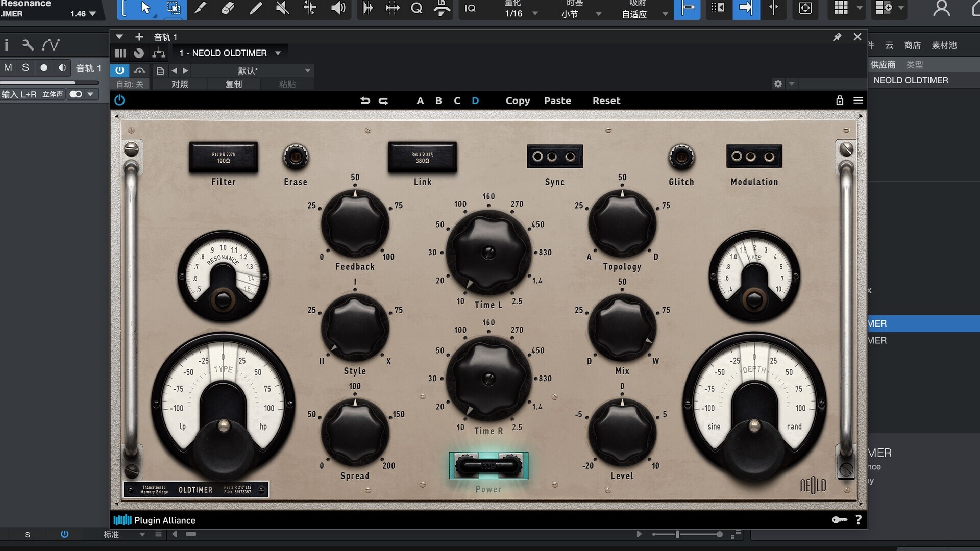This screenshot has height=551, width=980.
Task: Select preset slot A
Action: tap(420, 101)
